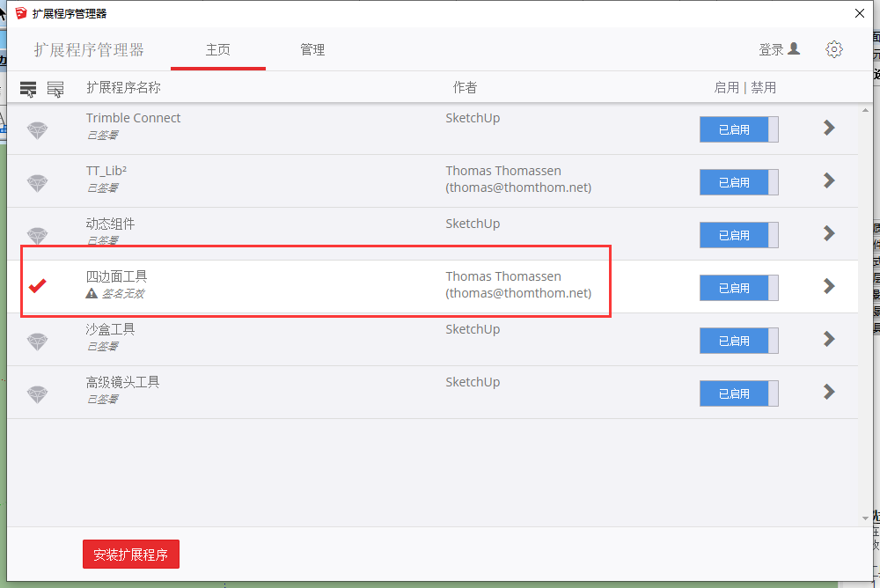Switch to the 主页 tab
Viewport: 880px width, 588px height.
coord(217,50)
